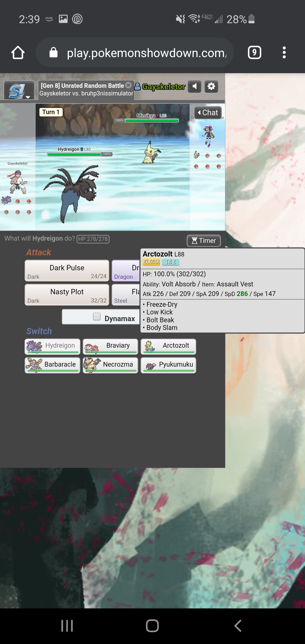Tap the Hydreigon icon in your team list
Viewport: 305px width, 644px height.
6,200
